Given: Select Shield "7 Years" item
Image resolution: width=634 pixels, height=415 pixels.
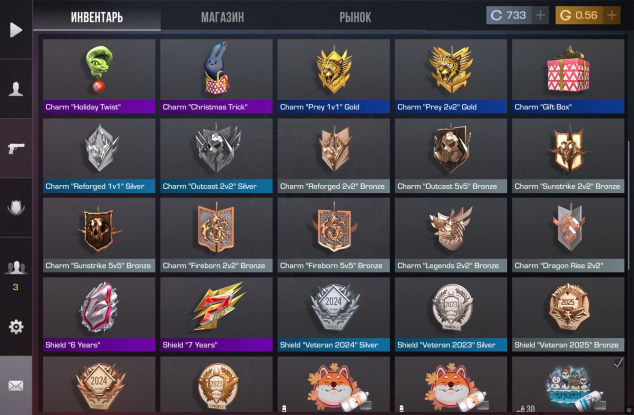Looking at the screenshot, I should 216,314.
